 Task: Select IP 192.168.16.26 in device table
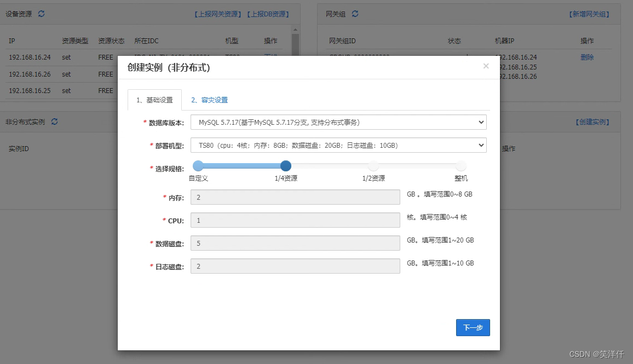(30, 74)
